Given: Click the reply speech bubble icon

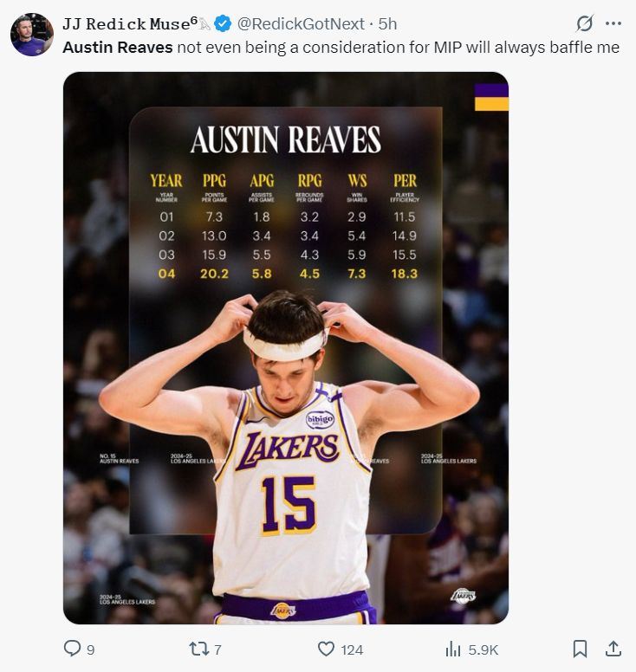Looking at the screenshot, I should tap(73, 649).
